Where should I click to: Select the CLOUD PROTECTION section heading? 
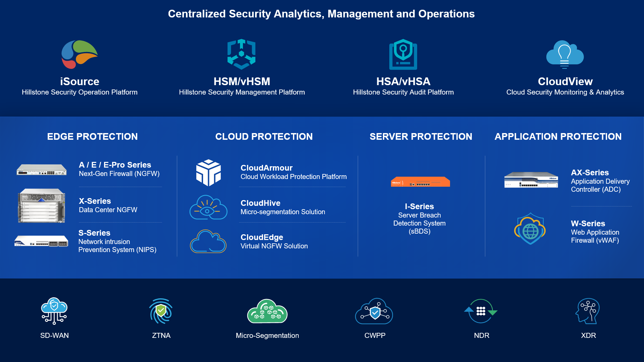click(264, 136)
